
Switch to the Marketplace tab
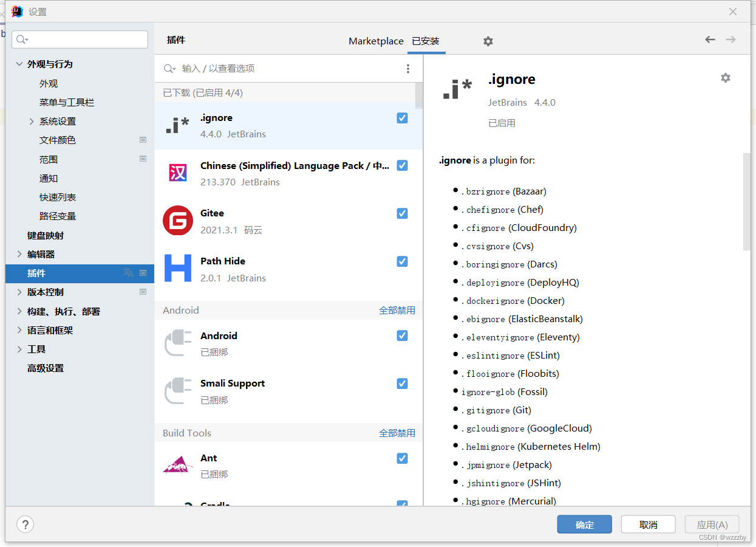376,41
